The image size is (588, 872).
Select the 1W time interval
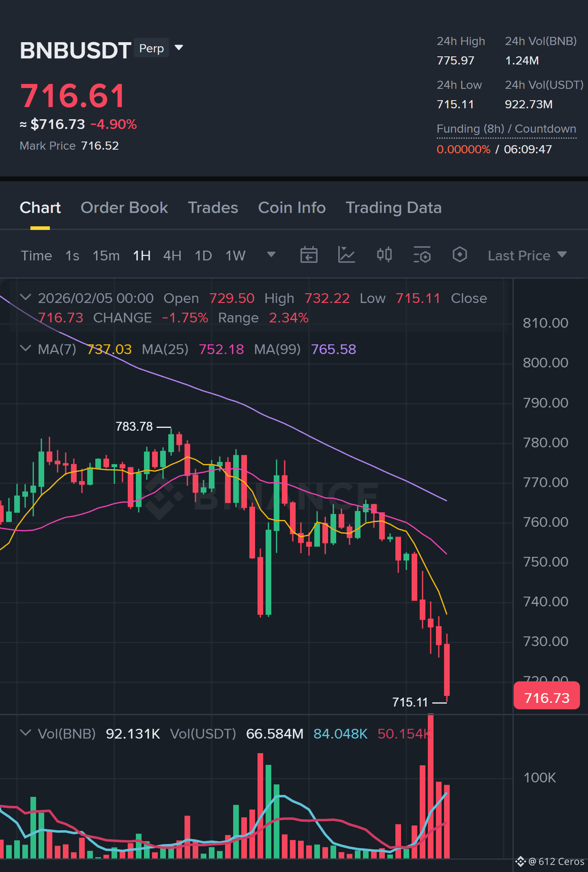pos(235,256)
